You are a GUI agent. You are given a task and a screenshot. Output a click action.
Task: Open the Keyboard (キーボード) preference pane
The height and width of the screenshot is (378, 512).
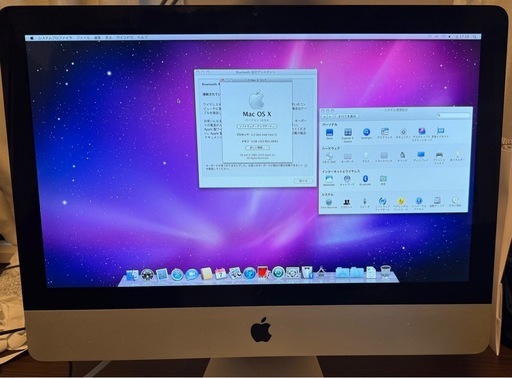347,157
